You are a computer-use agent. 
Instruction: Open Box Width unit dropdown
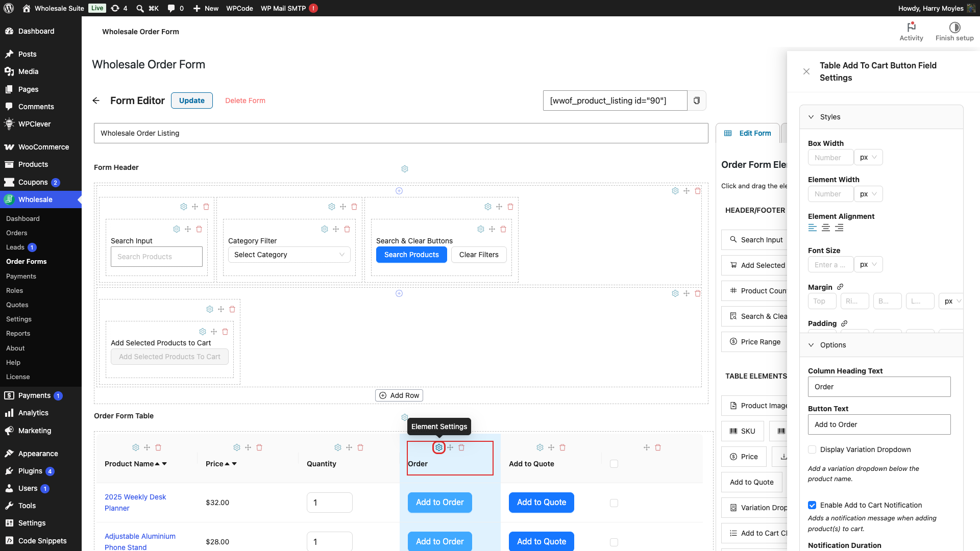coord(868,157)
